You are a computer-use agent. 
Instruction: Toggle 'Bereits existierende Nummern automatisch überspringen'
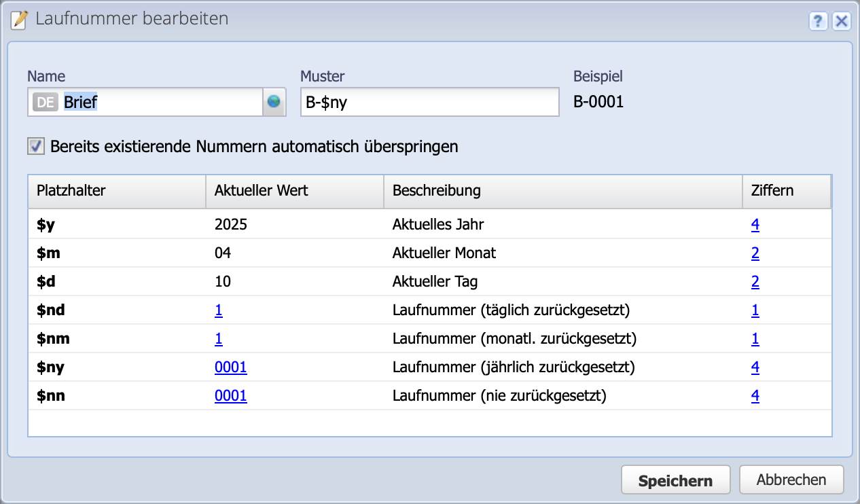pos(35,145)
